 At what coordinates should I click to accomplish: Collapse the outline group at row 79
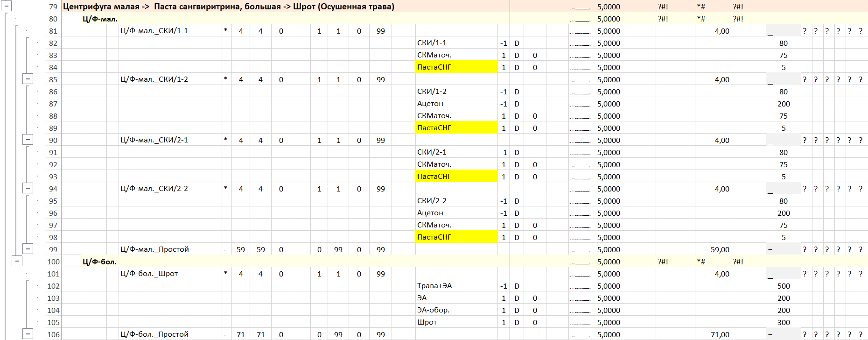pyautogui.click(x=7, y=7)
